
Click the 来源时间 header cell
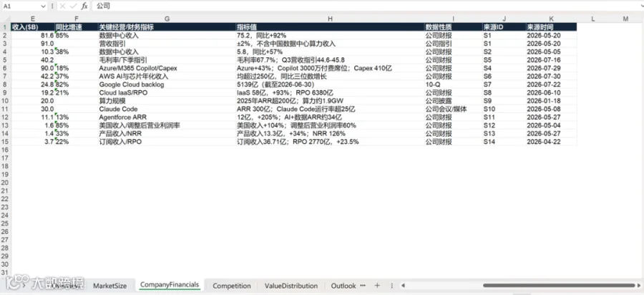tap(551, 27)
